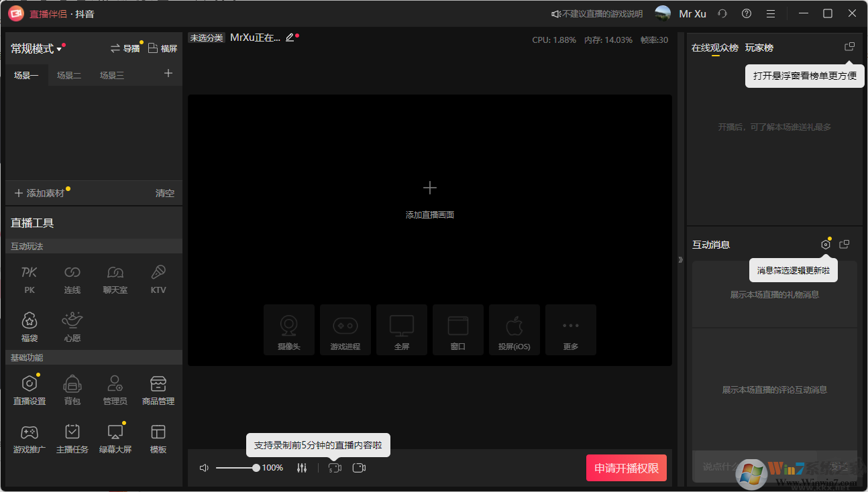Open the 模板 templates tool
The height and width of the screenshot is (492, 868).
coord(158,438)
